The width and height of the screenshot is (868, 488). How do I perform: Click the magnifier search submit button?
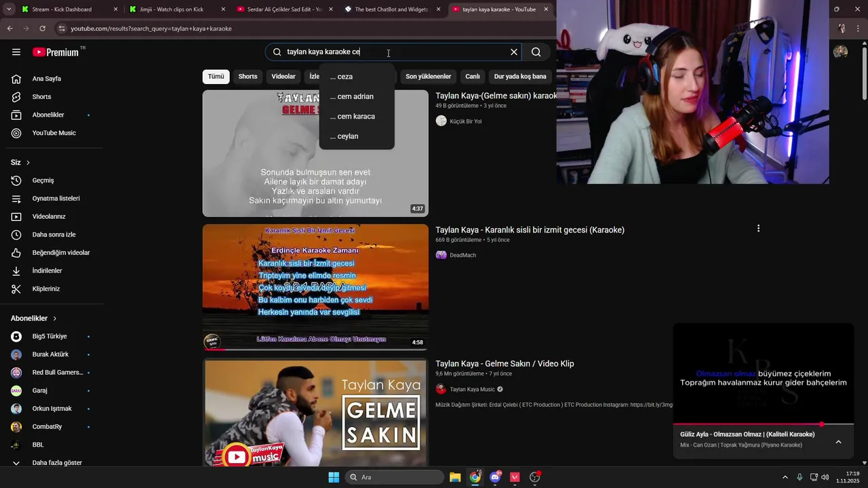click(x=536, y=52)
